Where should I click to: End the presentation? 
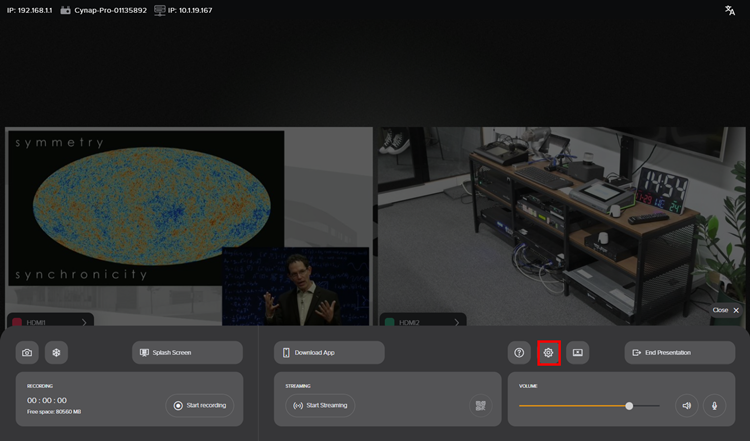(680, 353)
